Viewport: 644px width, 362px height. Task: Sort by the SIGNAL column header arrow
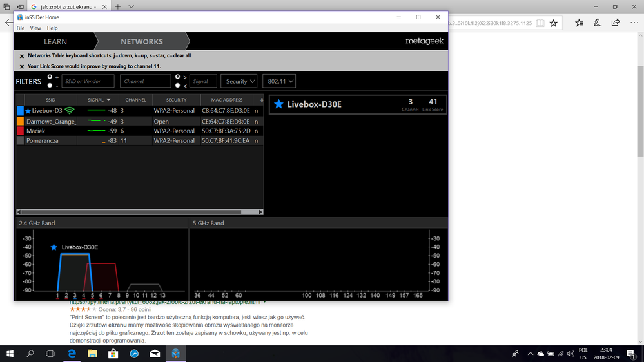pos(108,100)
